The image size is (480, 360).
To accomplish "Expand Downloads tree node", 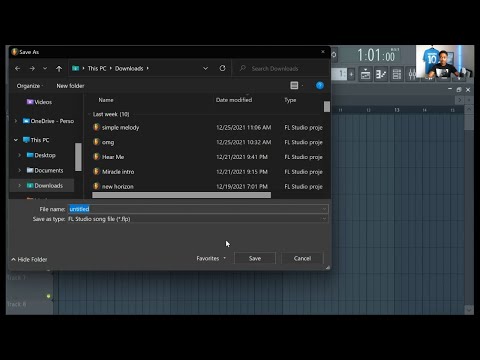I will point(19,185).
